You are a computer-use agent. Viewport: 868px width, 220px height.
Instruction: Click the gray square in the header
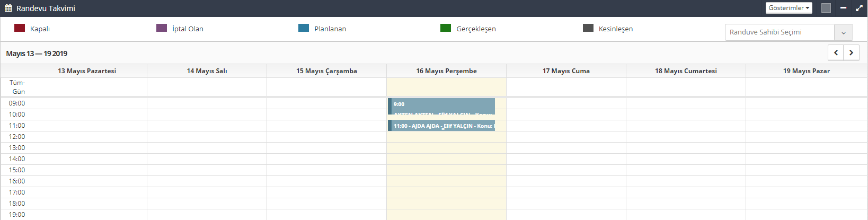point(826,8)
